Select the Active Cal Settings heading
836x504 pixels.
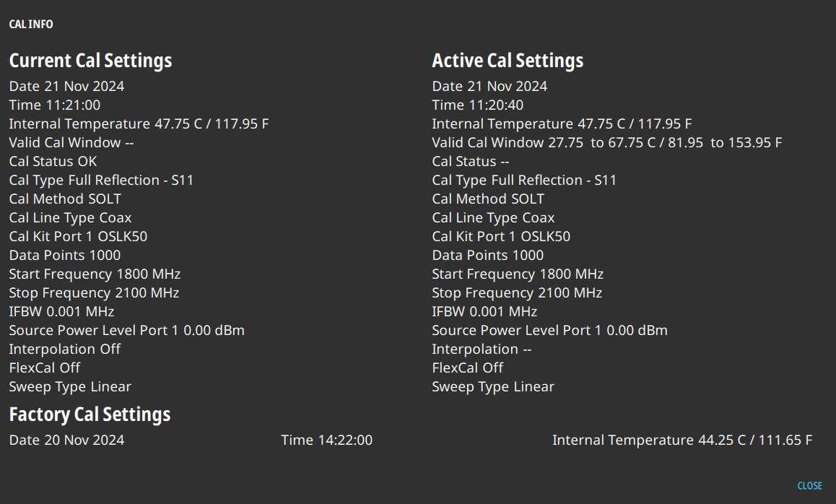point(508,61)
